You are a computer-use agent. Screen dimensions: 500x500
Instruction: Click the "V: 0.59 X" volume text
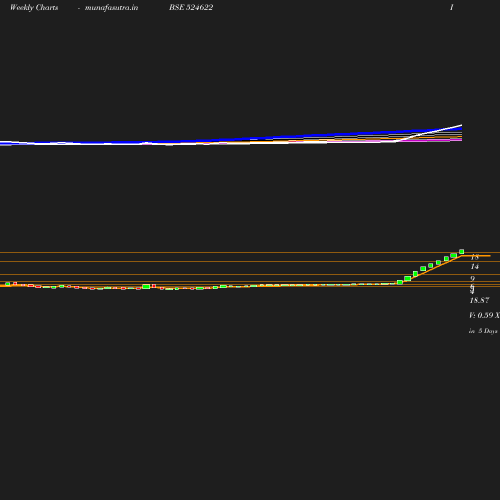[484, 315]
